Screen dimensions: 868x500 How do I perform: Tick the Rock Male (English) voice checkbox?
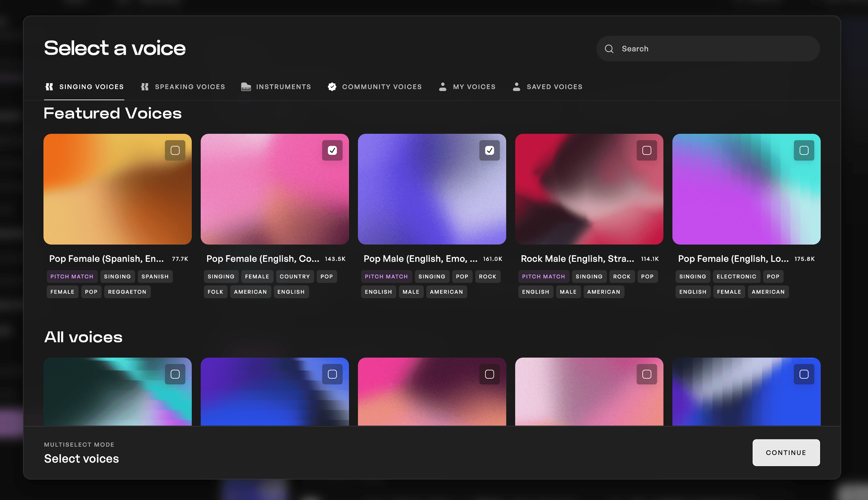point(647,150)
